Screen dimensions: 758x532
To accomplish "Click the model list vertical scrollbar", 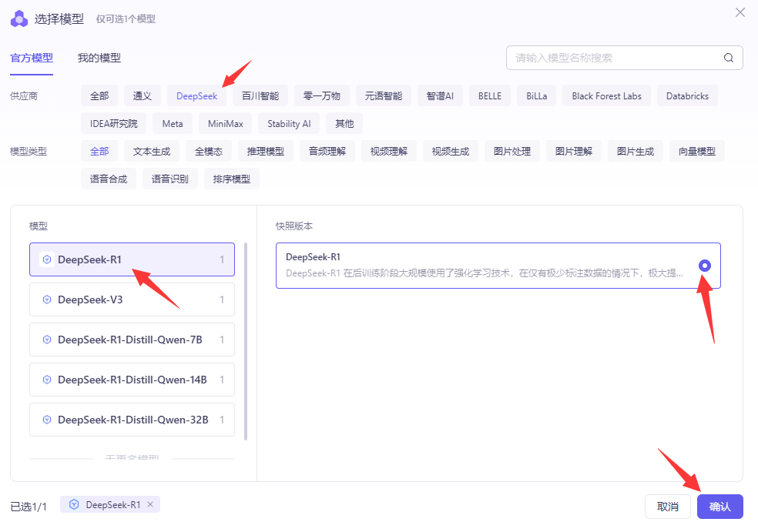I will (246, 342).
